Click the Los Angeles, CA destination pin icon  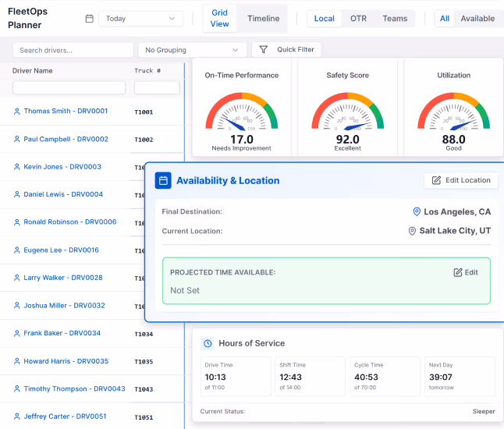pyautogui.click(x=417, y=211)
